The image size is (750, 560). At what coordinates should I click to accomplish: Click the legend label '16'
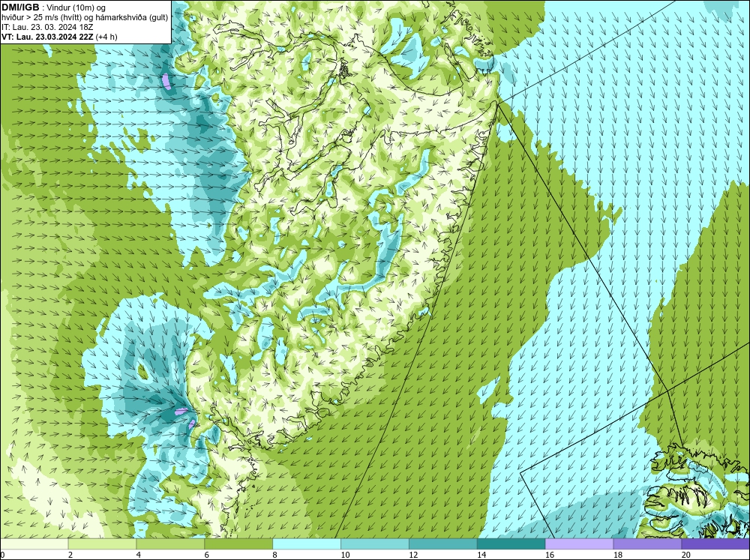[550, 555]
